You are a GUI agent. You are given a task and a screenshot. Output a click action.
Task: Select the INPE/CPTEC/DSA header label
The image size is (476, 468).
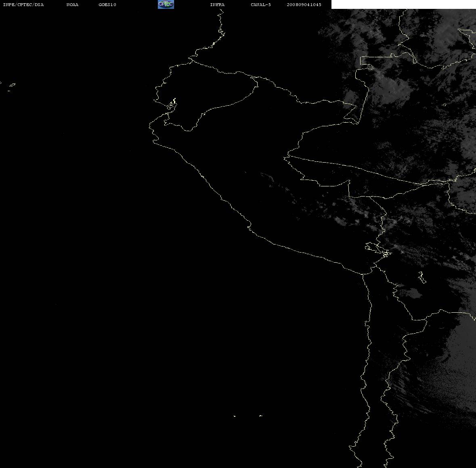23,4
